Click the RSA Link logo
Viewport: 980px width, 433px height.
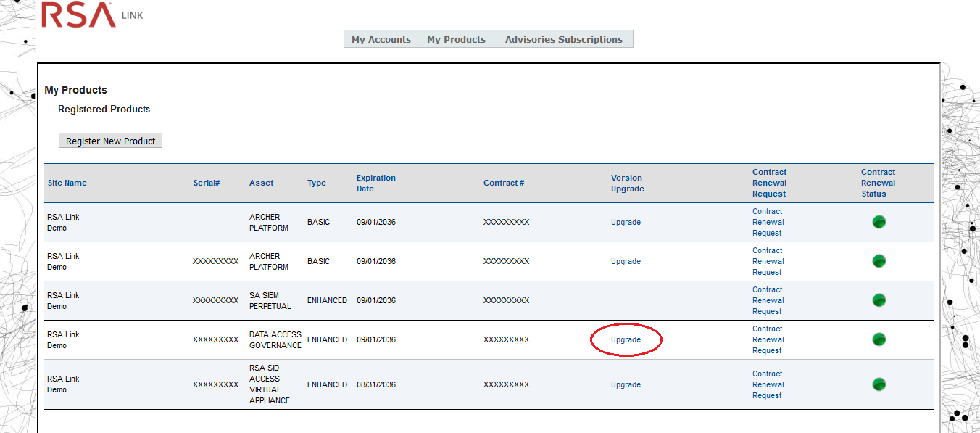(x=78, y=15)
